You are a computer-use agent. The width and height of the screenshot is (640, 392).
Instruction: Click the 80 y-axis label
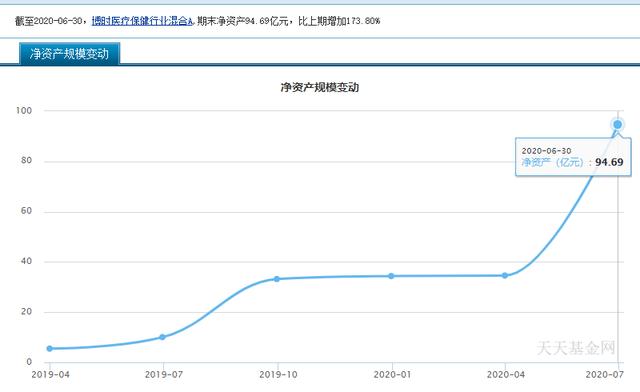click(x=26, y=160)
